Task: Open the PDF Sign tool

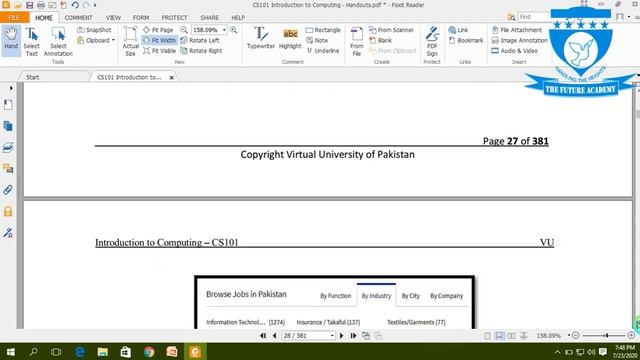Action: pos(432,42)
